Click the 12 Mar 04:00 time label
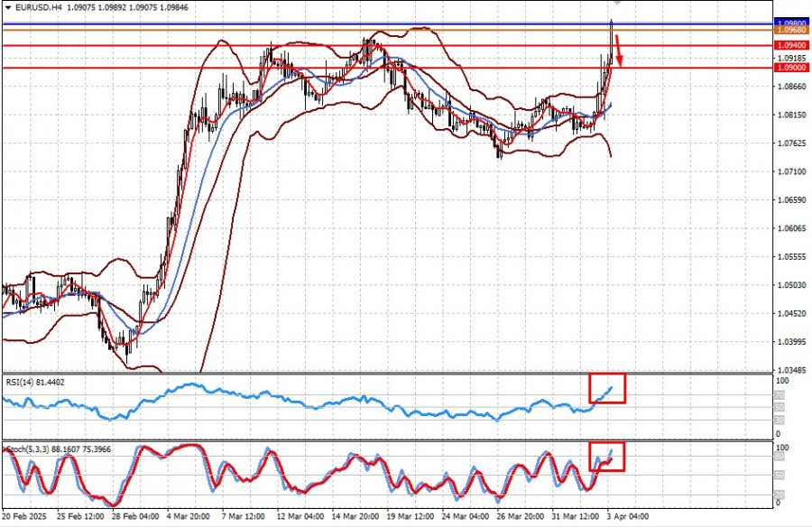Image resolution: width=812 pixels, height=527 pixels. pos(300,517)
